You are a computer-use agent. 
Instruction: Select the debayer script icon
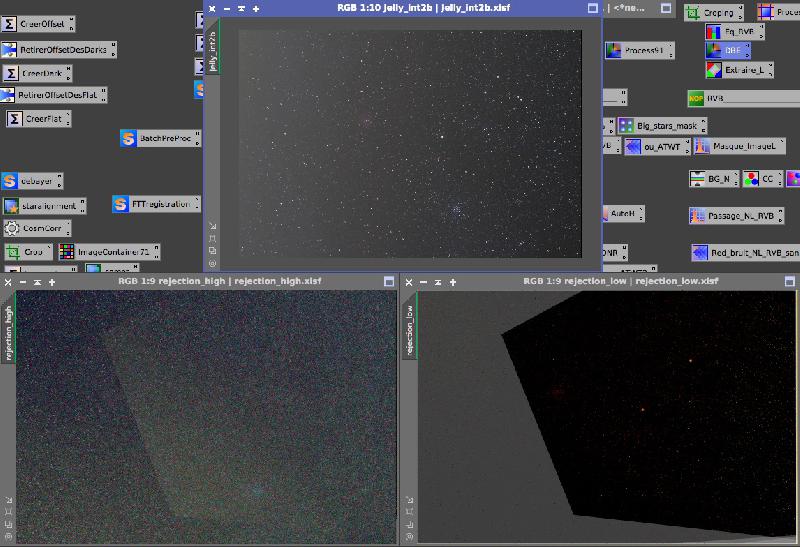(32, 181)
